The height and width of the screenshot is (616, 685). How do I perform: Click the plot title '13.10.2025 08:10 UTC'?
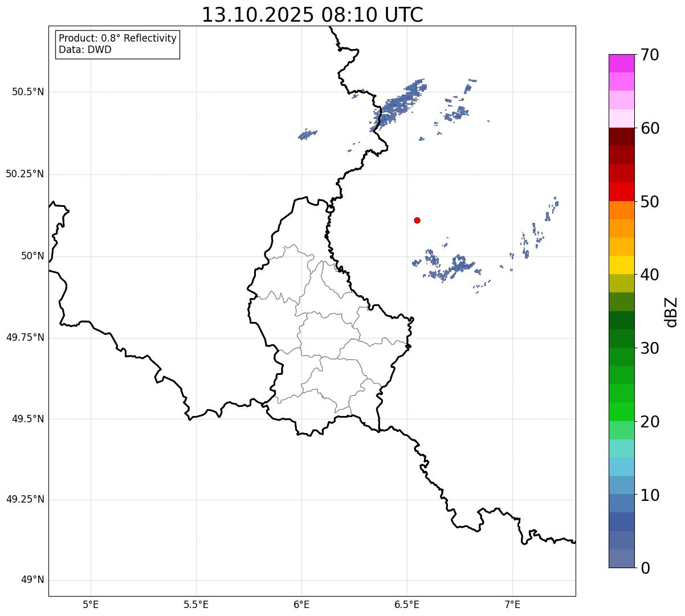[x=312, y=14]
